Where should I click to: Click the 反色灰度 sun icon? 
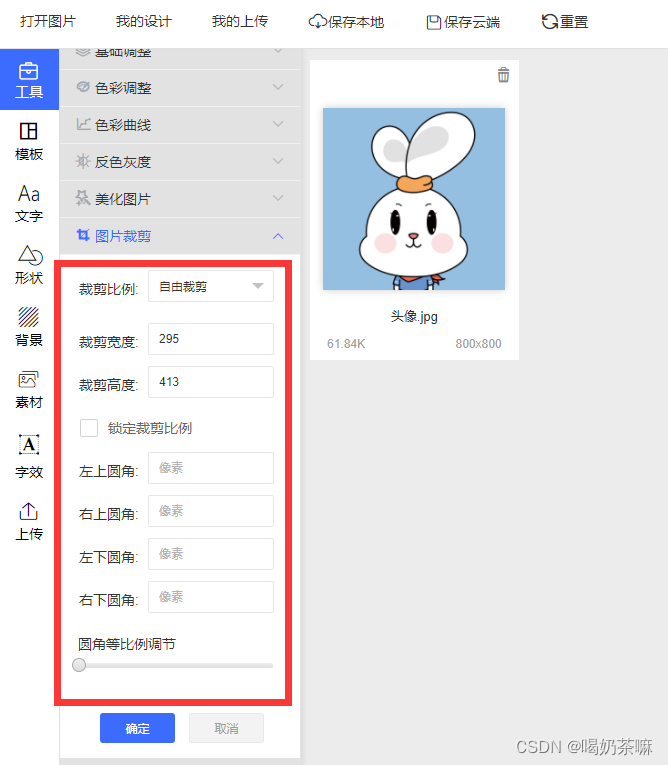83,161
